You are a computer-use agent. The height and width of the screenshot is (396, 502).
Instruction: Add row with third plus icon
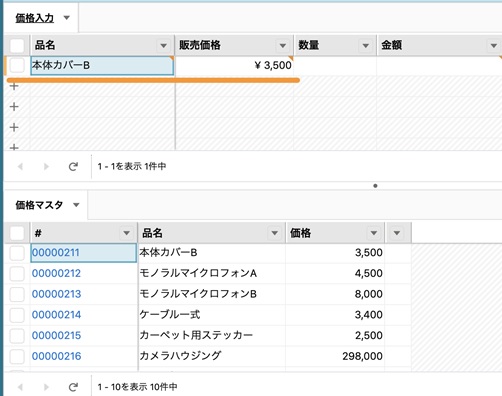click(14, 127)
